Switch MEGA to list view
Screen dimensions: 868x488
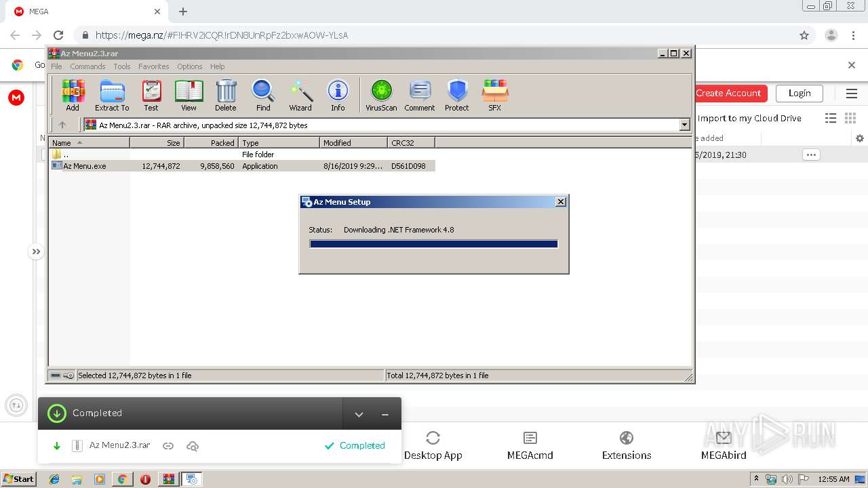(831, 118)
